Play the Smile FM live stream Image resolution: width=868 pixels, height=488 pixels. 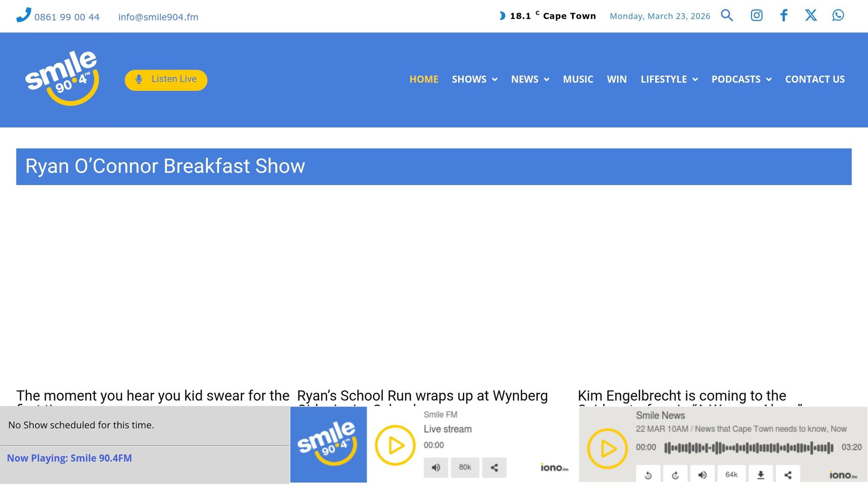pos(395,445)
